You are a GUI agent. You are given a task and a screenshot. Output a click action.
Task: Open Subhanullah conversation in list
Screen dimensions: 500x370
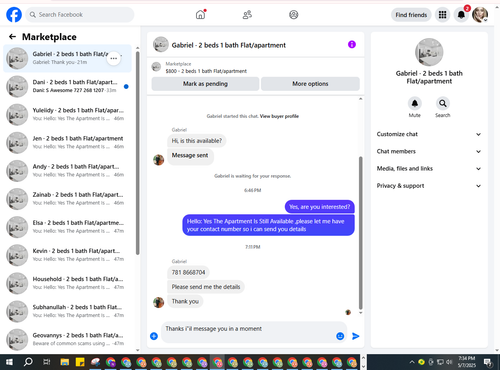point(68,311)
